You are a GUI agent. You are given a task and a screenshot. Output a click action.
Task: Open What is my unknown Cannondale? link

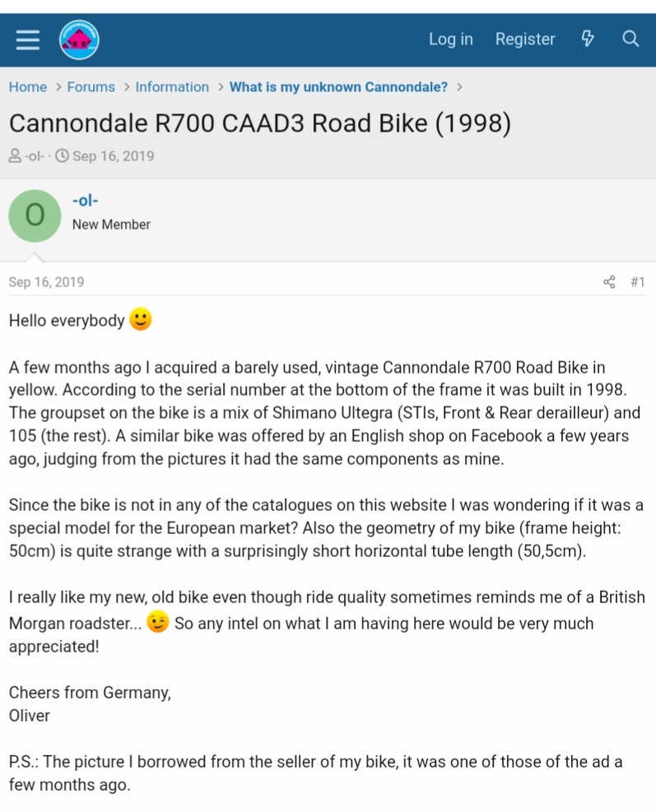tap(338, 87)
